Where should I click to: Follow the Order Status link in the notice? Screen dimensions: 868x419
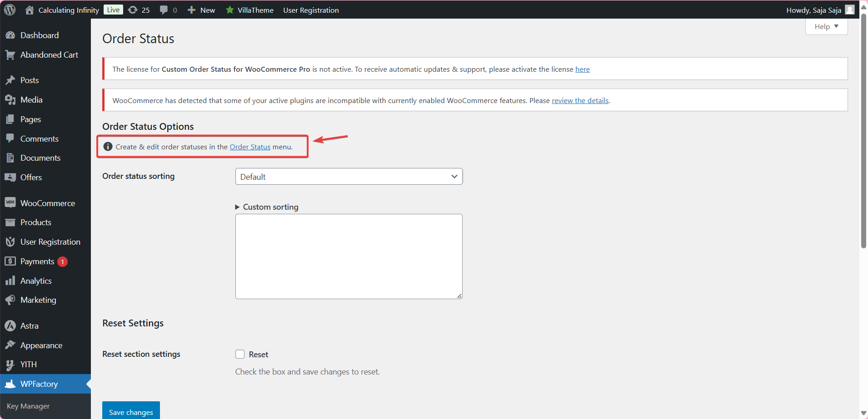click(249, 147)
